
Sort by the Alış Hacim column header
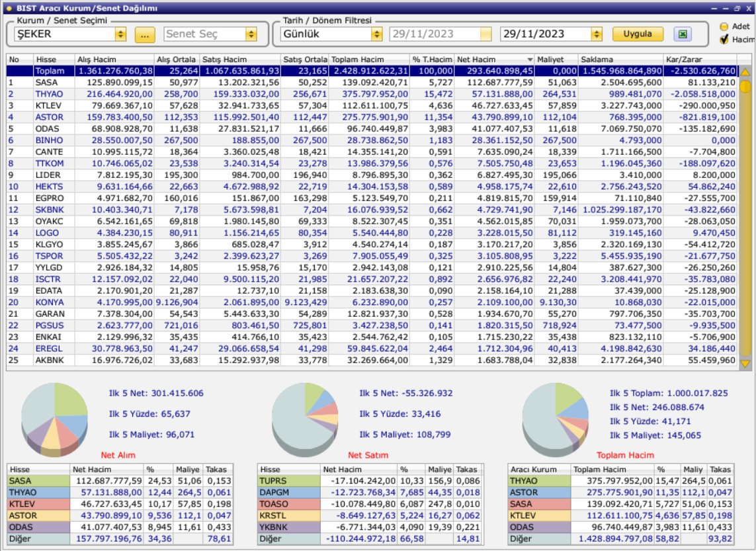(114, 60)
